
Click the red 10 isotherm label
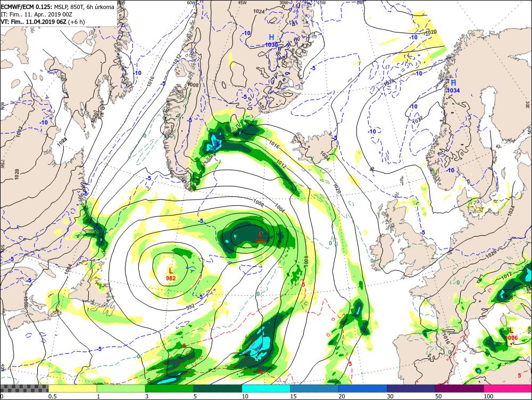pyautogui.click(x=260, y=371)
